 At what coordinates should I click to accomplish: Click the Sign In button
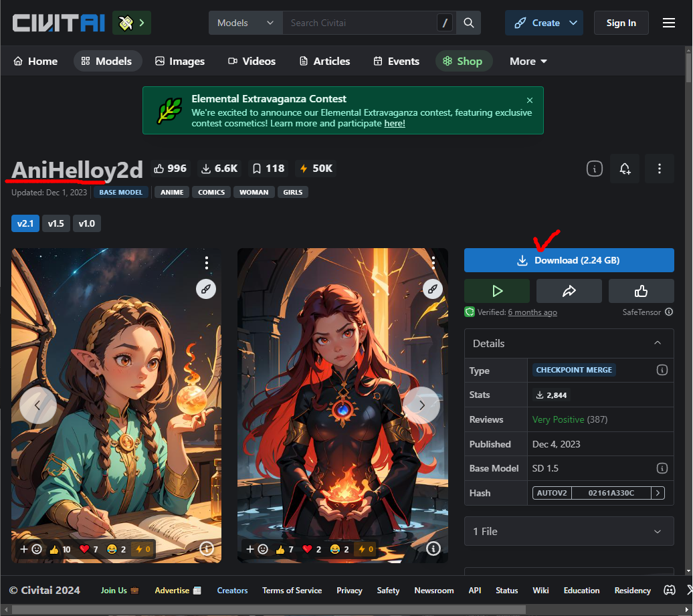(x=621, y=23)
